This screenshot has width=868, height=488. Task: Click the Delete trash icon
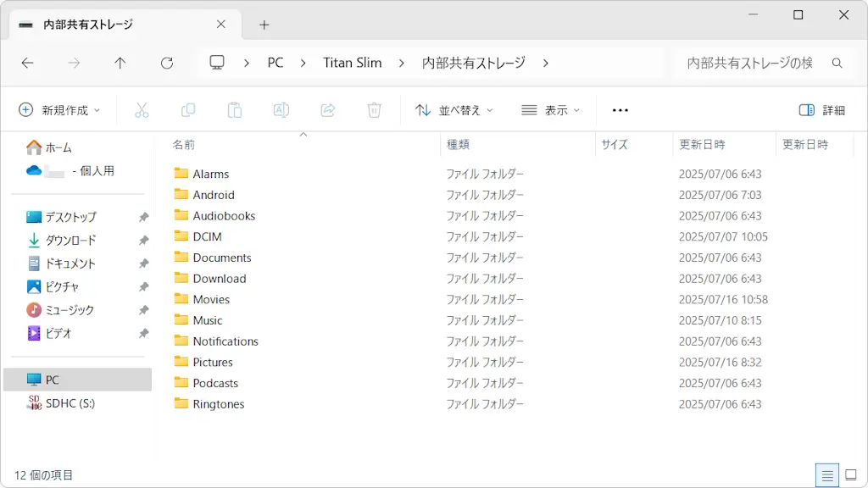374,109
